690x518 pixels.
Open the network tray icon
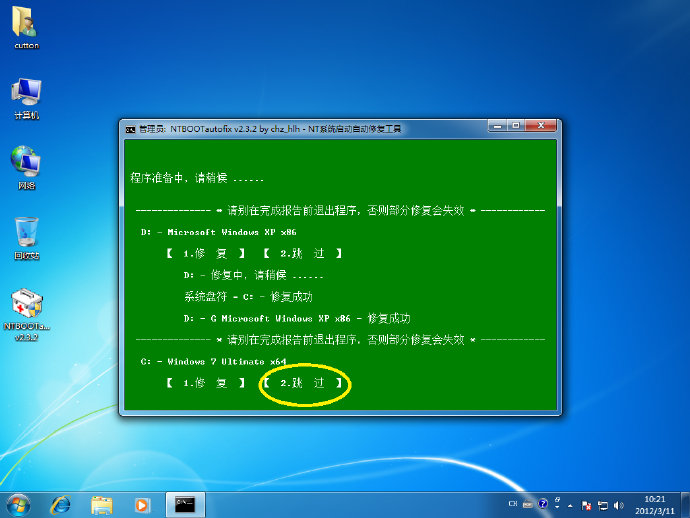pyautogui.click(x=602, y=506)
